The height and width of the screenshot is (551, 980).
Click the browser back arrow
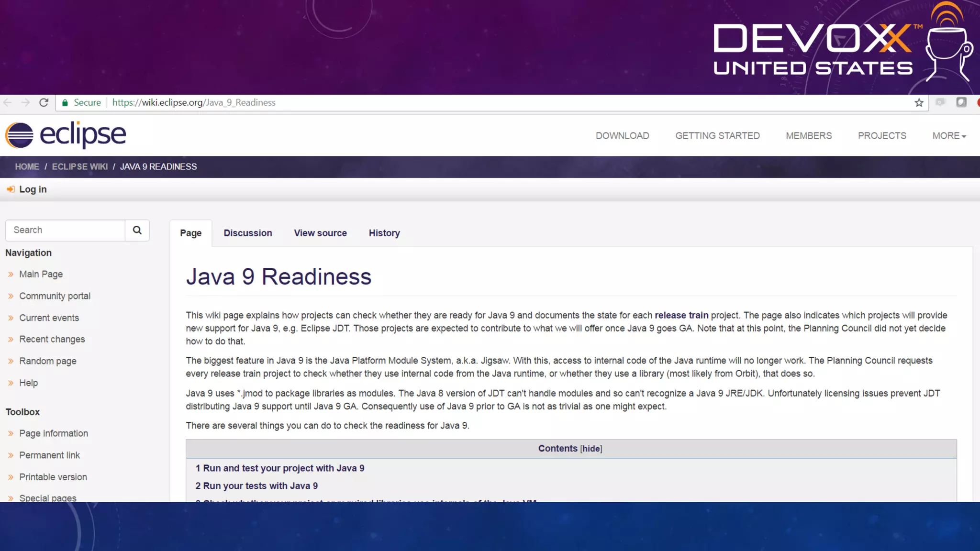[7, 102]
